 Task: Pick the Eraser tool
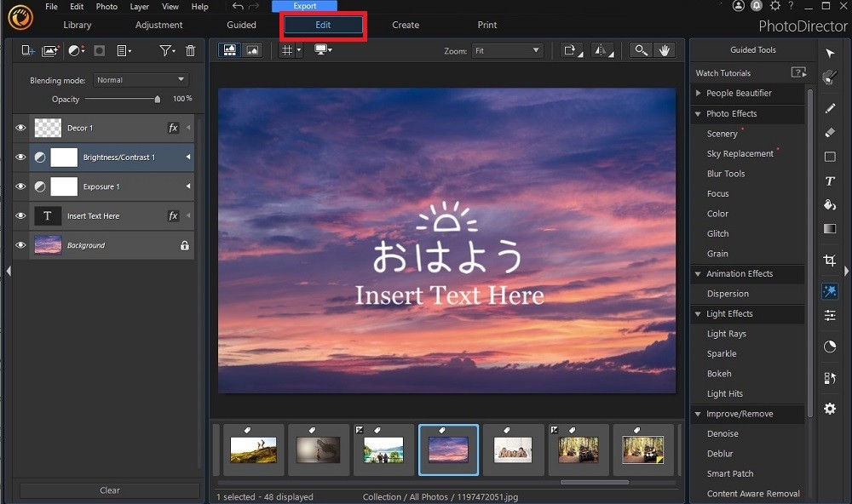coord(829,133)
